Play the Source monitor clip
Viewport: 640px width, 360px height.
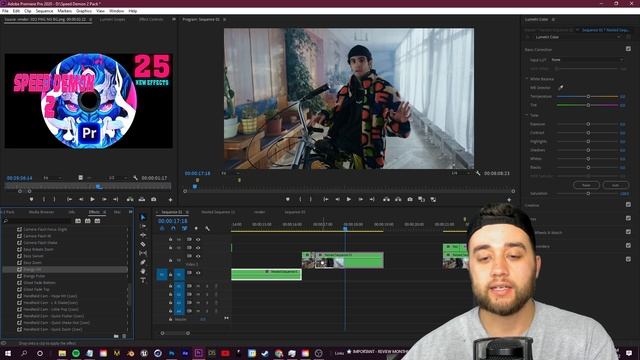click(x=92, y=199)
